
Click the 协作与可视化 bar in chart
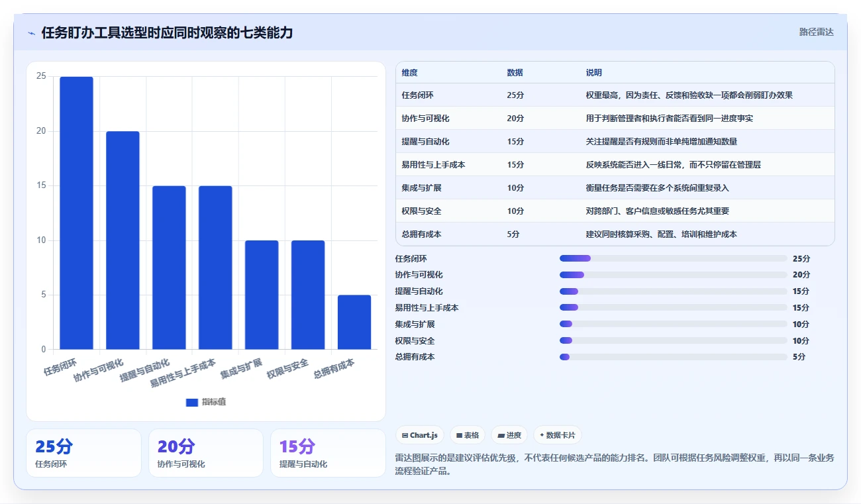[x=123, y=240]
